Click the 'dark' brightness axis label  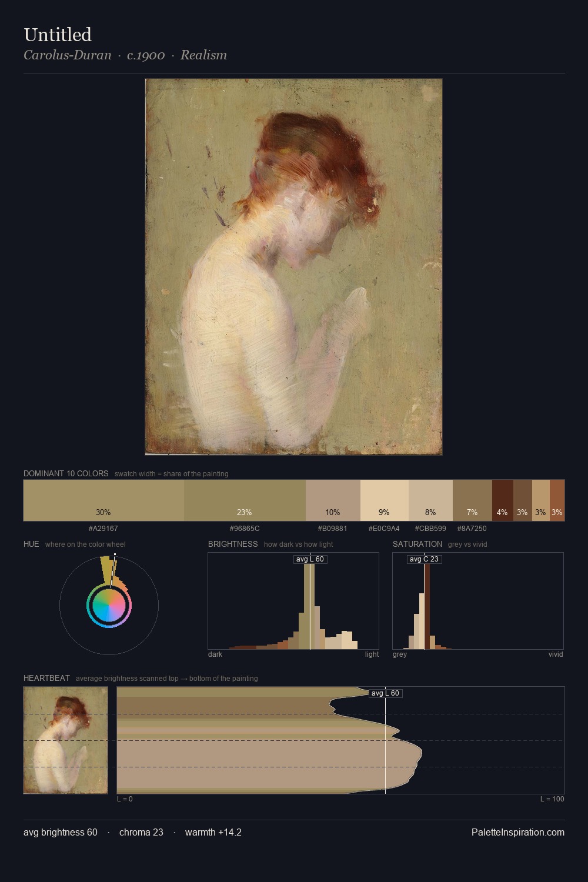pyautogui.click(x=215, y=654)
